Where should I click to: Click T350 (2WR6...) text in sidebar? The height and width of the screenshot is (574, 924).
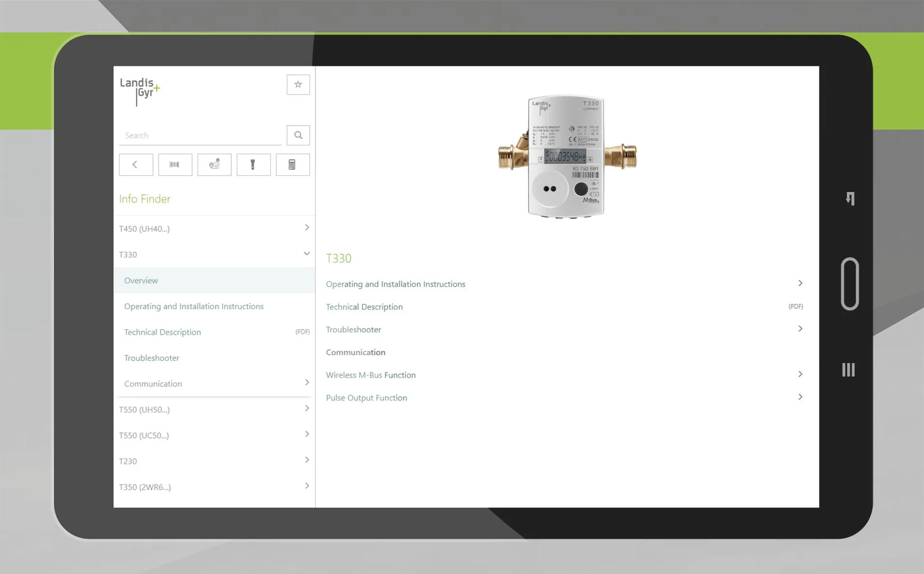[x=145, y=487]
